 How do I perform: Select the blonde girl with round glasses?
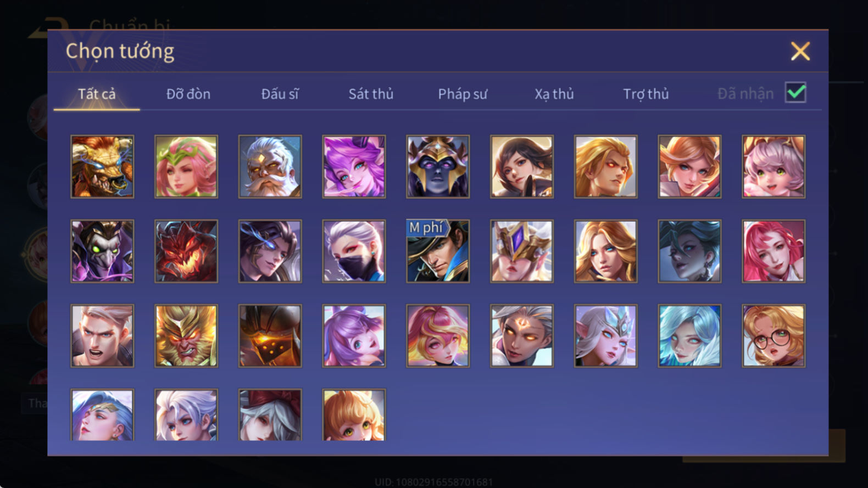click(x=774, y=335)
